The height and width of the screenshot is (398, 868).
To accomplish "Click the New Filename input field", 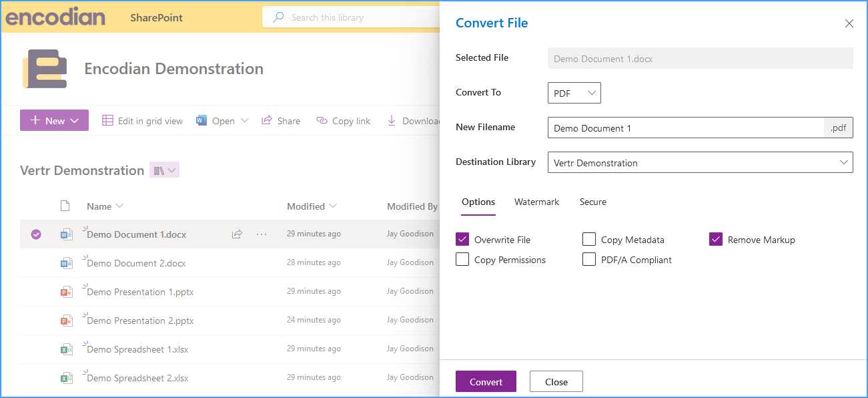I will pyautogui.click(x=686, y=128).
